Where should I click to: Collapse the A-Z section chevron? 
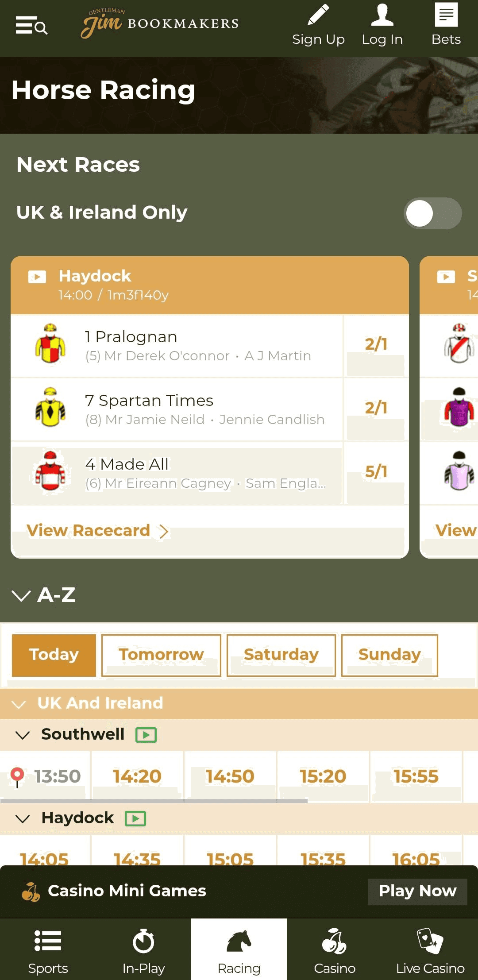point(20,596)
